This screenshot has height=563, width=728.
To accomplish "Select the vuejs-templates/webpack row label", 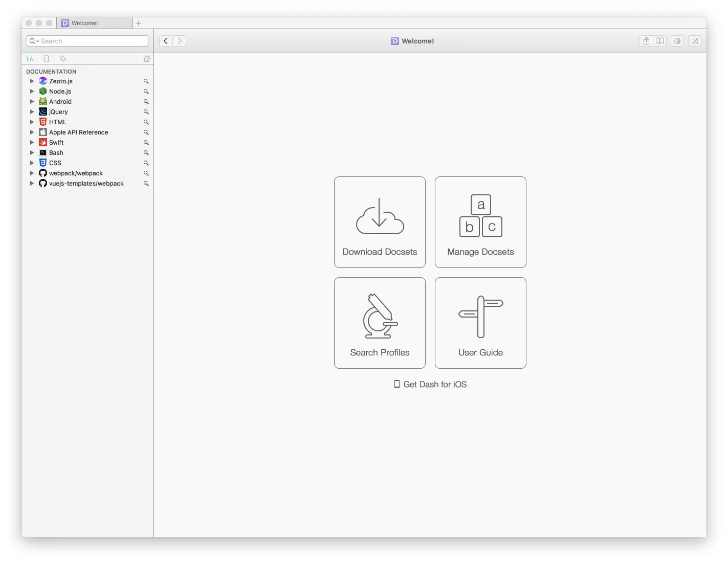I will coord(86,183).
